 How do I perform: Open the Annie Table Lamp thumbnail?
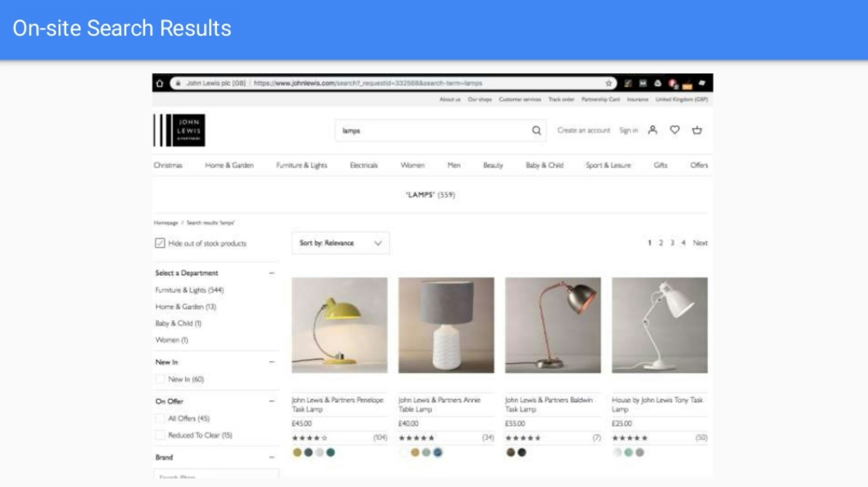pyautogui.click(x=446, y=325)
